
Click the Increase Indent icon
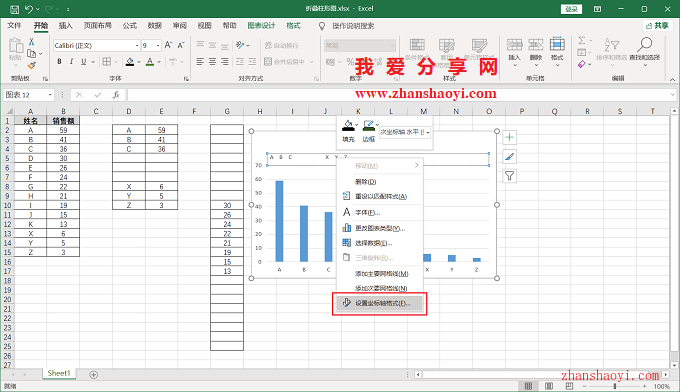[x=252, y=62]
